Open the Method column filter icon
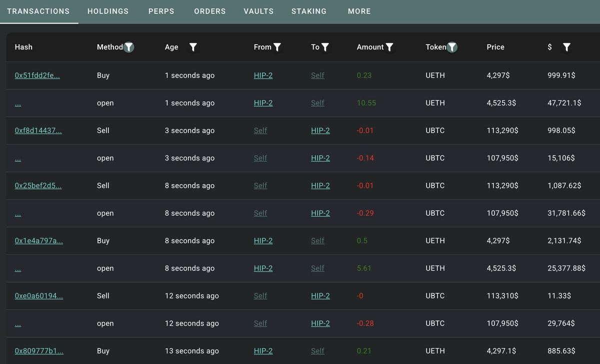Screen dimensions: 600x364 coord(129,47)
